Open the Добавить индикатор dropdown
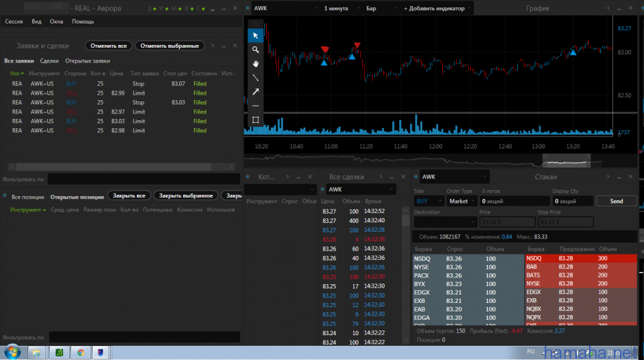The width and height of the screenshot is (644, 360). click(x=437, y=8)
